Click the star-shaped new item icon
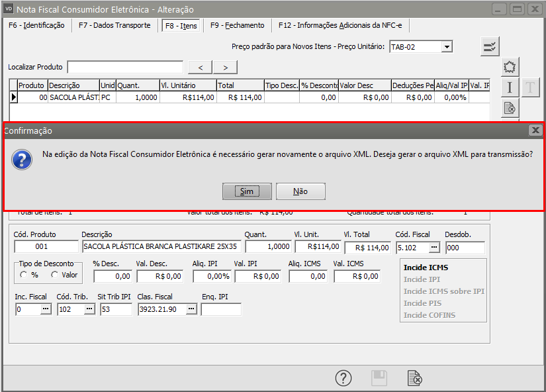The height and width of the screenshot is (392, 546). click(510, 67)
